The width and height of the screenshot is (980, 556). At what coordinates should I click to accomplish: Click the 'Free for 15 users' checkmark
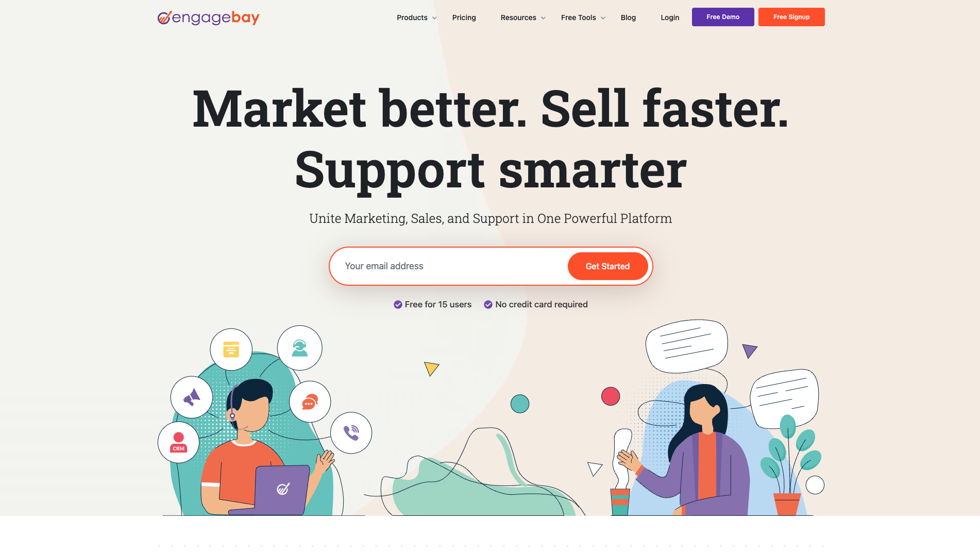tap(398, 305)
